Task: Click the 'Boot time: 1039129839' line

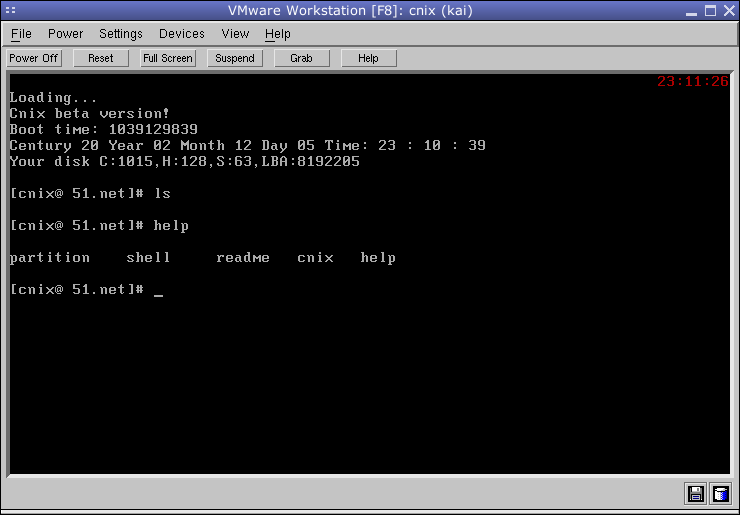Action: 103,129
